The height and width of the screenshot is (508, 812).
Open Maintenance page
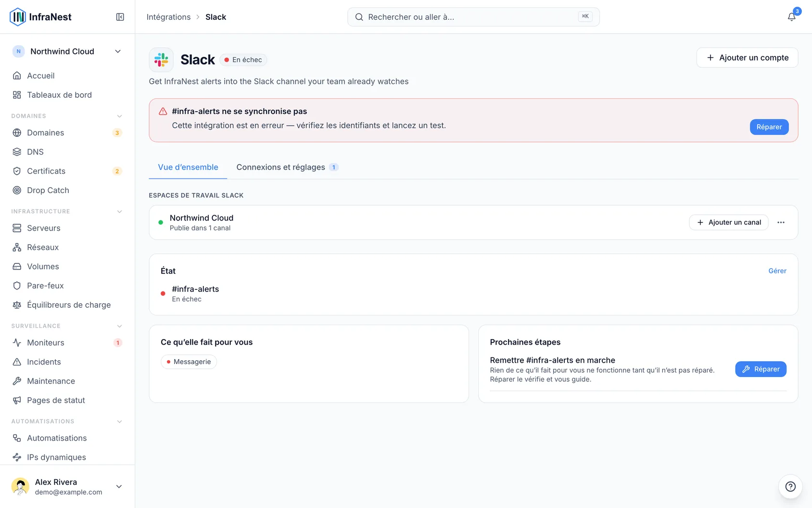tap(67, 381)
